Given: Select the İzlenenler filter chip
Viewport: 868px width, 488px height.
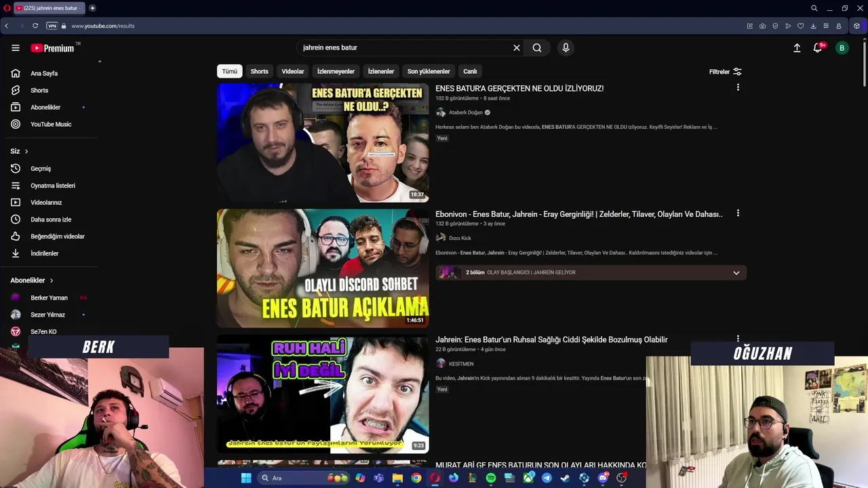Looking at the screenshot, I should point(381,71).
